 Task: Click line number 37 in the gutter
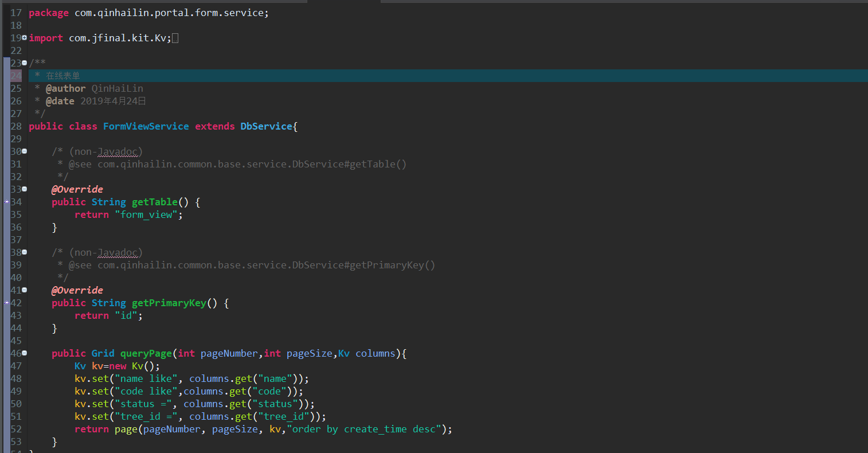click(x=16, y=240)
